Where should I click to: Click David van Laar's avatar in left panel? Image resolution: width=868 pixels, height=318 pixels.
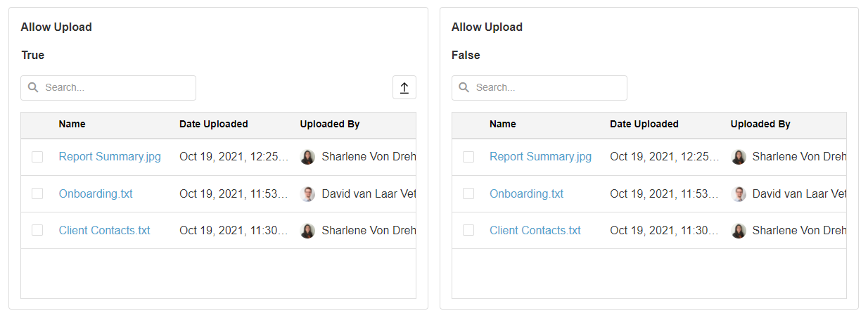307,194
